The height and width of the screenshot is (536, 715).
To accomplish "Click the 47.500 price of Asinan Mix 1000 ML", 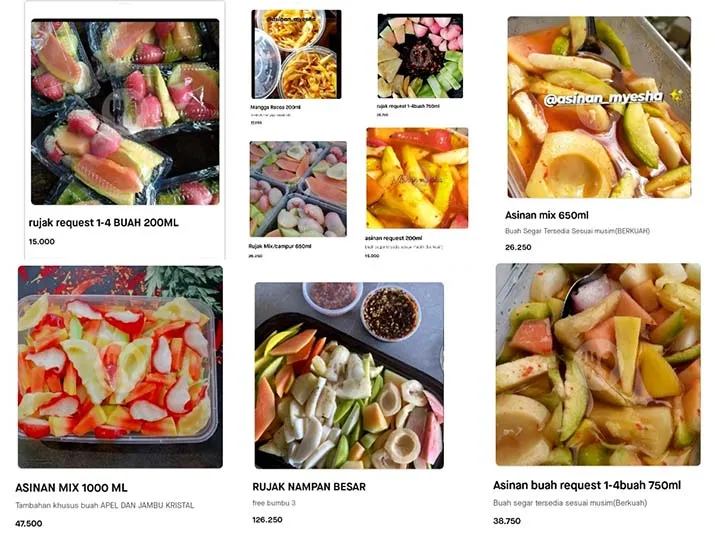I will tap(29, 523).
